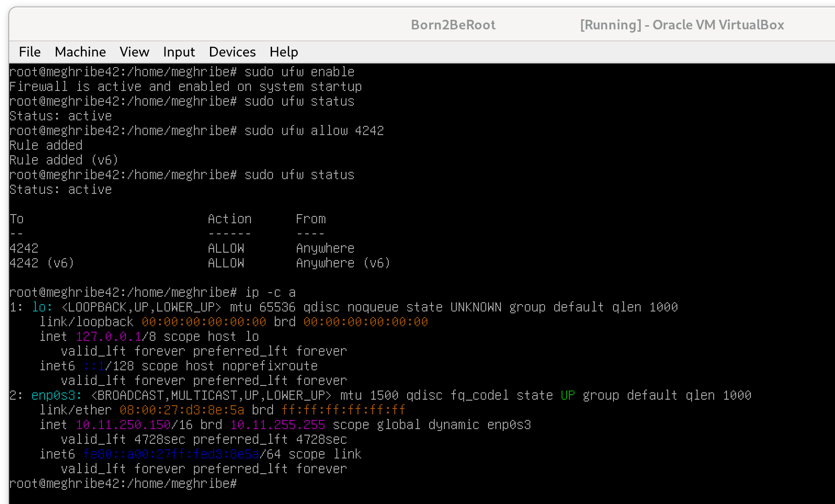Image resolution: width=835 pixels, height=504 pixels.
Task: Click the 'lo:' interface name
Action: 42,307
